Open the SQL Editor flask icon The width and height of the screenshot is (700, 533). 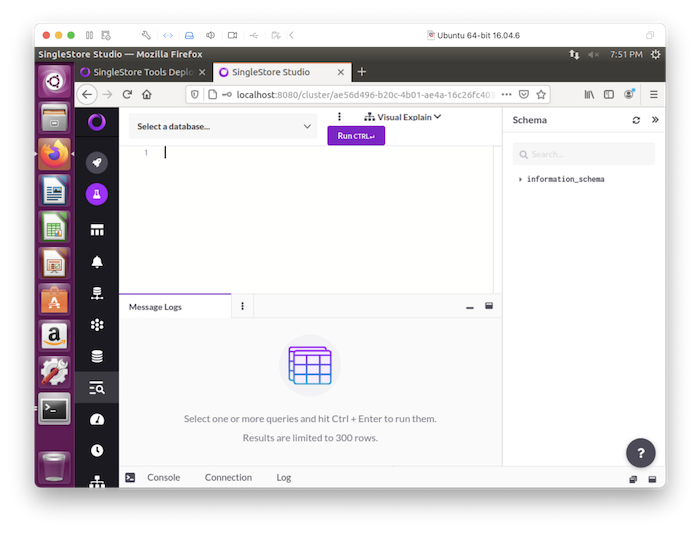[x=97, y=194]
